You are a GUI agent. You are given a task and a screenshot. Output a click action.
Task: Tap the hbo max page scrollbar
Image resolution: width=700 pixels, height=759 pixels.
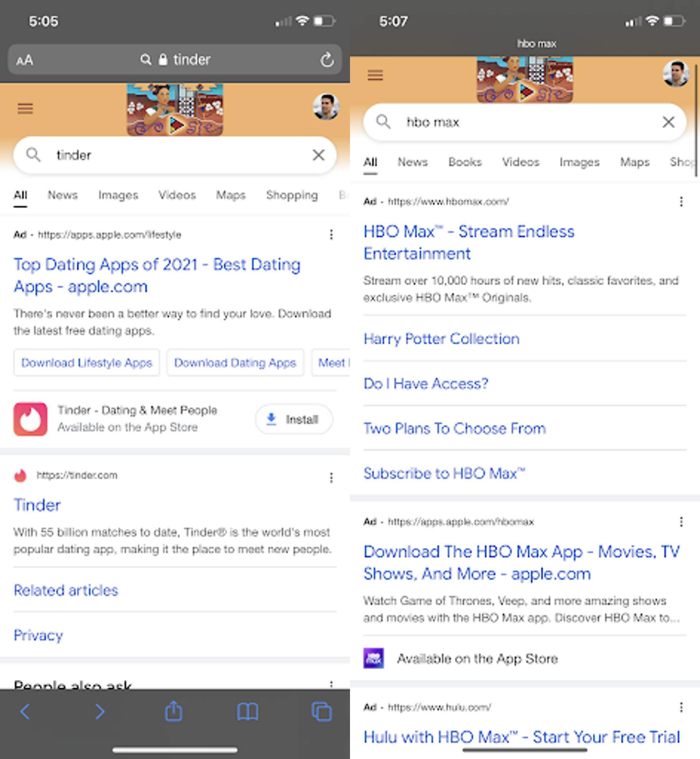pyautogui.click(x=696, y=121)
